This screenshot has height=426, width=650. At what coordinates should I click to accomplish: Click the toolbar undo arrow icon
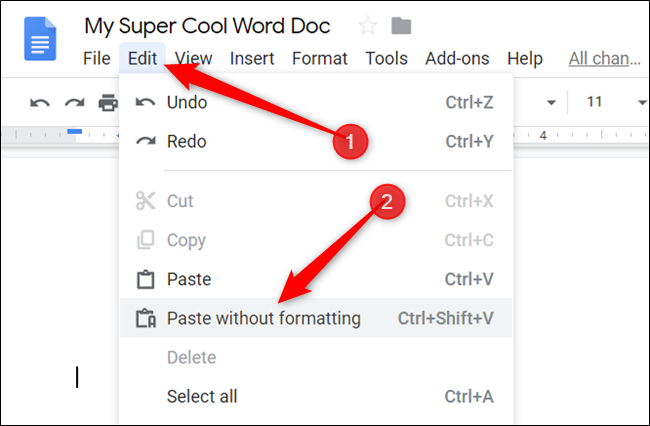click(x=40, y=102)
